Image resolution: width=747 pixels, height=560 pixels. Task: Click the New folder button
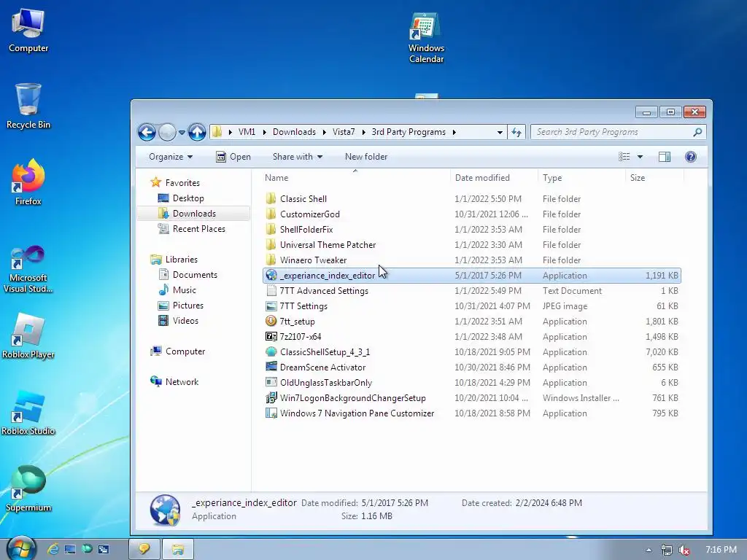pos(366,157)
